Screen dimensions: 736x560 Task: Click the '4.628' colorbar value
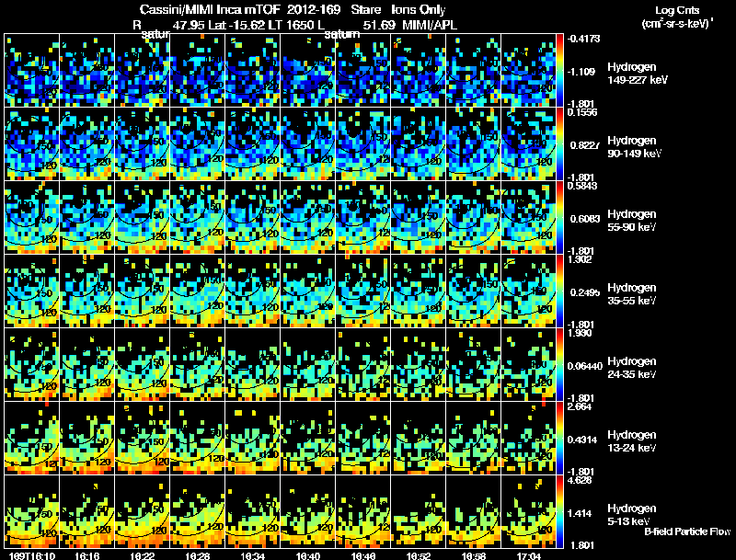(580, 480)
